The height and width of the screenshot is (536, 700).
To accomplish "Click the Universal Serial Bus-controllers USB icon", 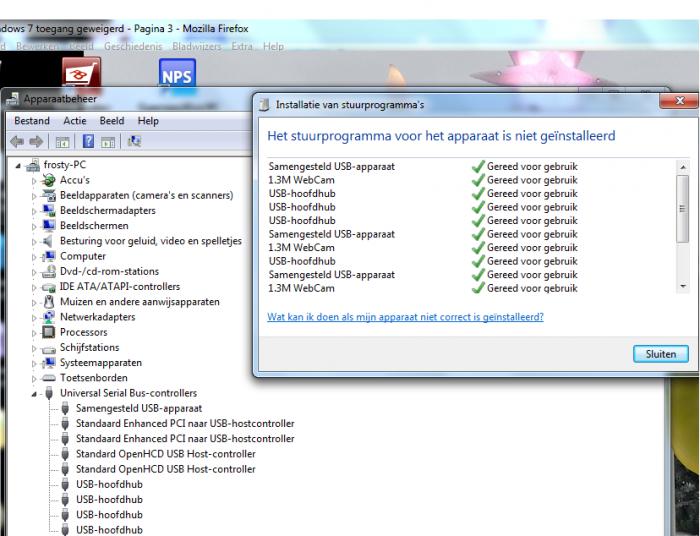I will [49, 393].
